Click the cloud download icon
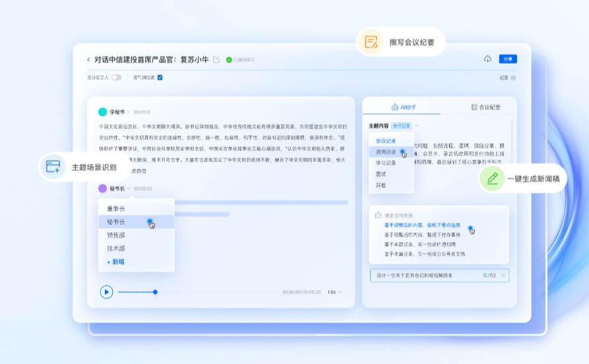The image size is (589, 364). pyautogui.click(x=487, y=59)
